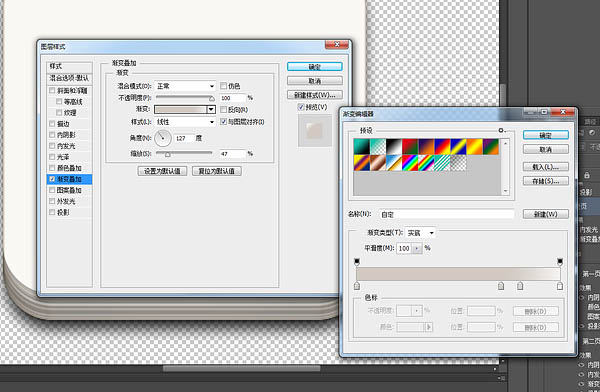Select the teal-to-black gradient preset

tap(362, 147)
